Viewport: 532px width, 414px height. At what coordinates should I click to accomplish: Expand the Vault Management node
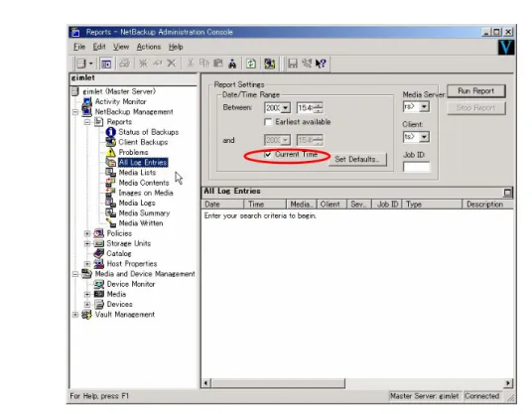(x=75, y=315)
